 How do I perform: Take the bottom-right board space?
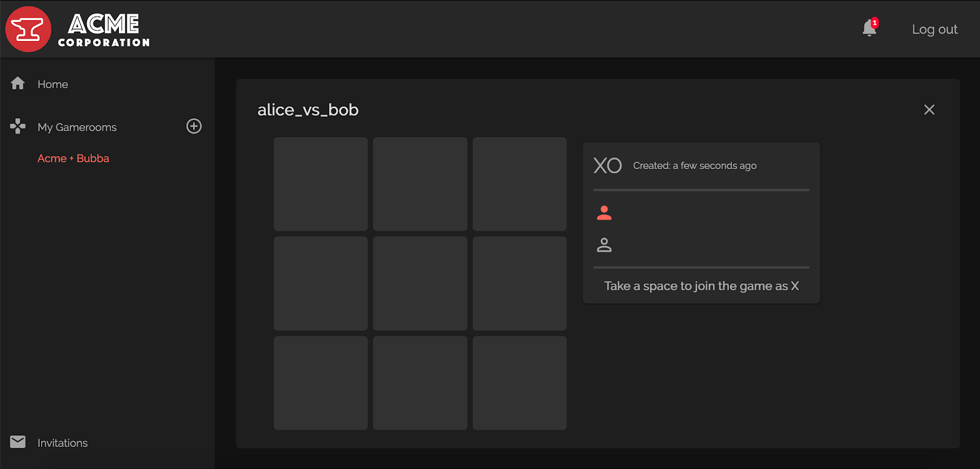coord(519,383)
